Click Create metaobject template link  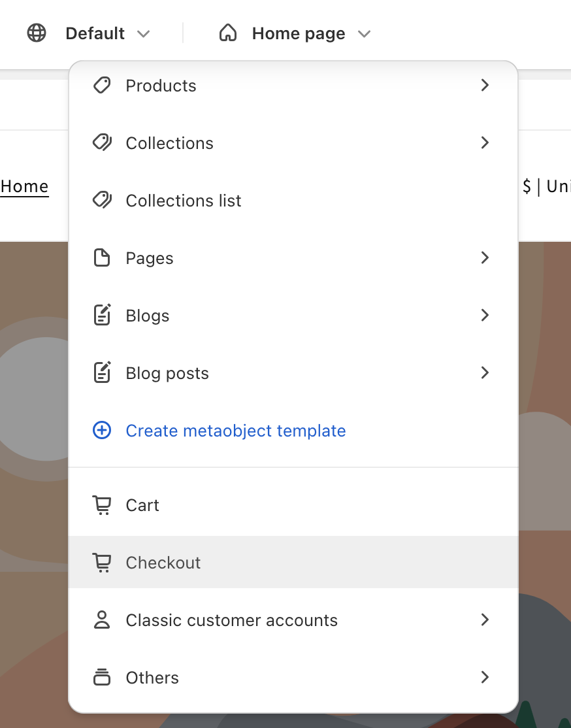(x=235, y=431)
